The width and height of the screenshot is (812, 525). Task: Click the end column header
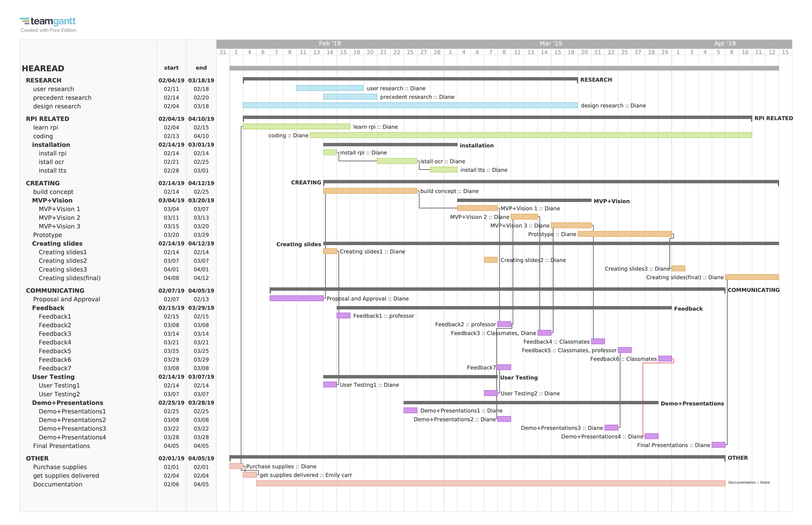coord(201,68)
